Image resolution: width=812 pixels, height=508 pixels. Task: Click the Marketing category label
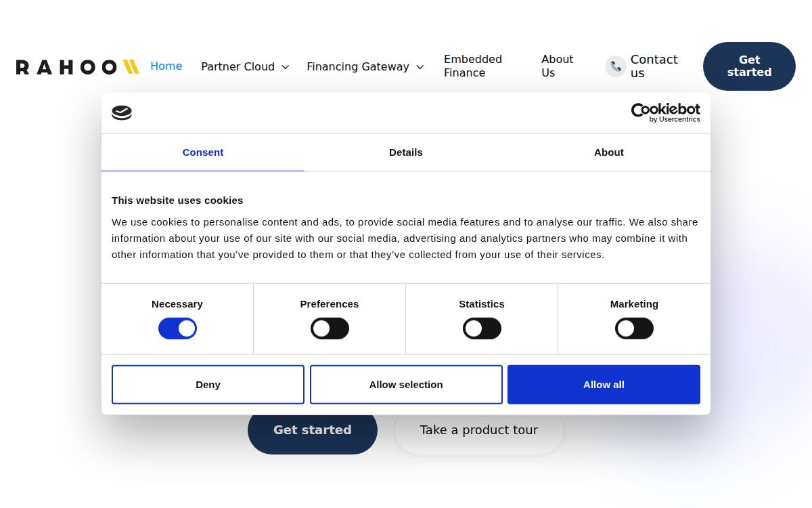click(x=634, y=304)
